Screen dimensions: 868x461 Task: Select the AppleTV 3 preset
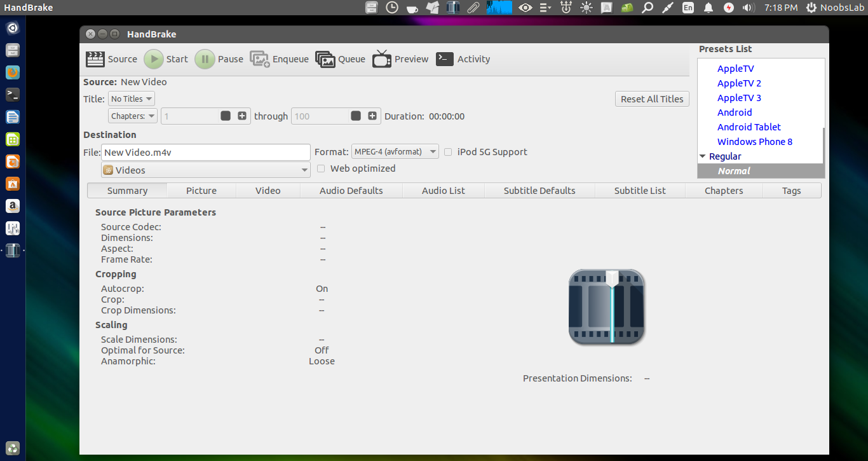pyautogui.click(x=739, y=98)
